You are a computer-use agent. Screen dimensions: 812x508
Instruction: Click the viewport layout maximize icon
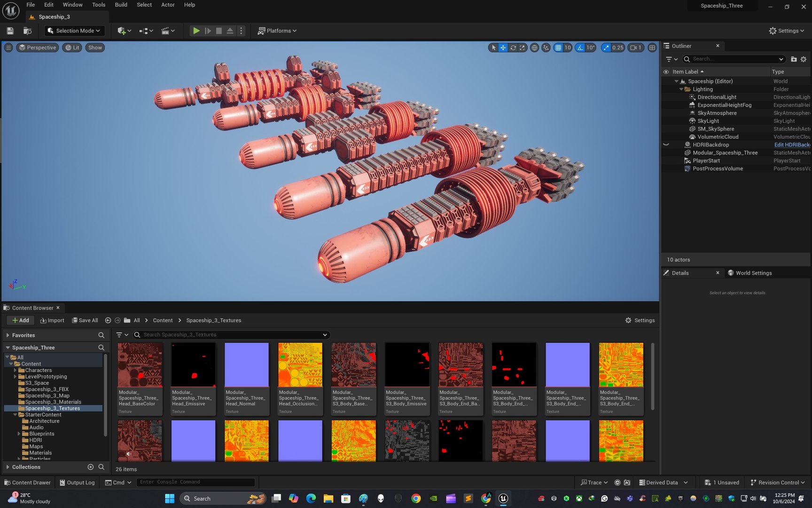[652, 48]
